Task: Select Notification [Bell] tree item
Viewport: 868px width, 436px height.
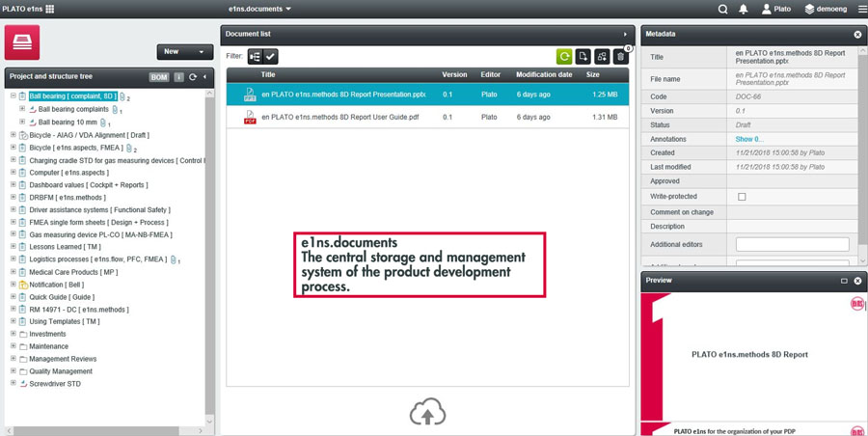Action: pyautogui.click(x=57, y=285)
